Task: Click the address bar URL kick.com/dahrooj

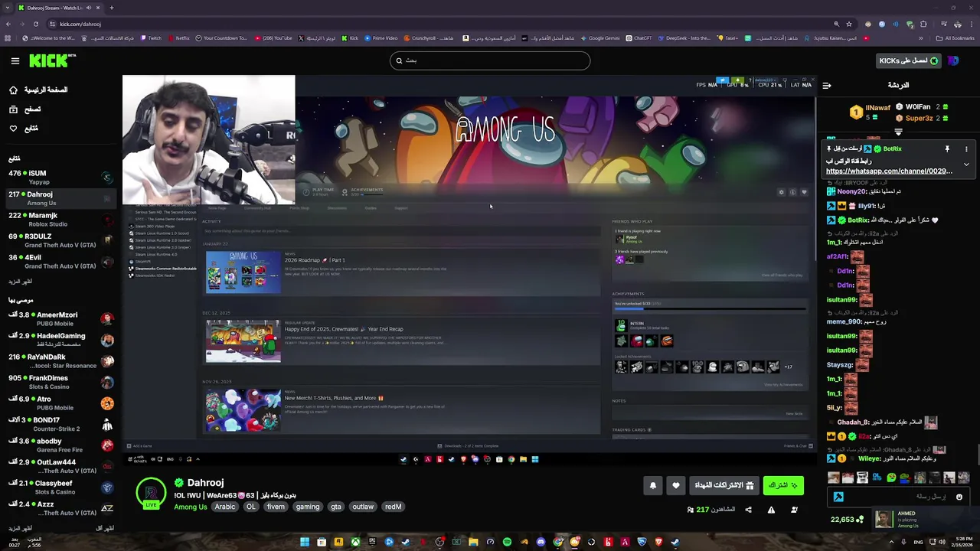Action: (x=80, y=24)
